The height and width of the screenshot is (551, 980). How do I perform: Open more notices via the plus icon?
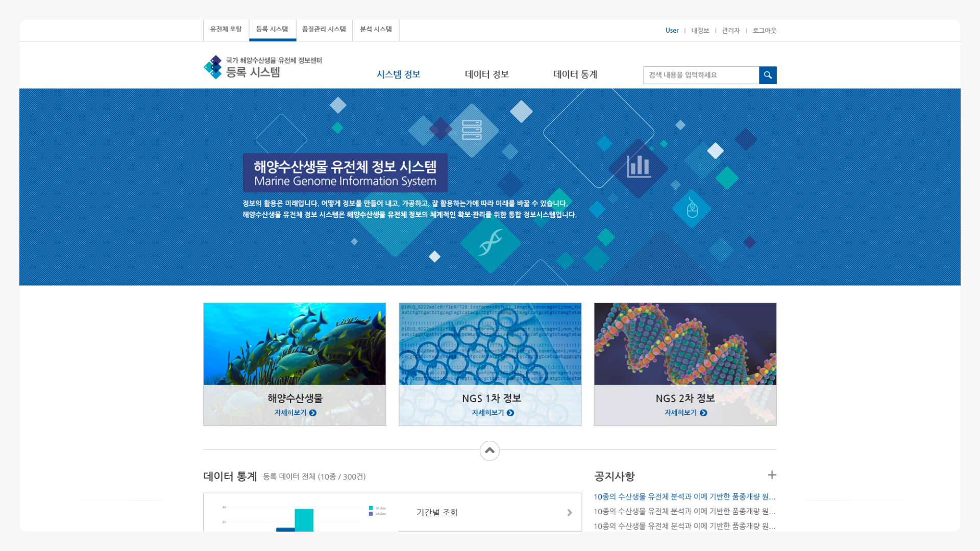pyautogui.click(x=772, y=475)
